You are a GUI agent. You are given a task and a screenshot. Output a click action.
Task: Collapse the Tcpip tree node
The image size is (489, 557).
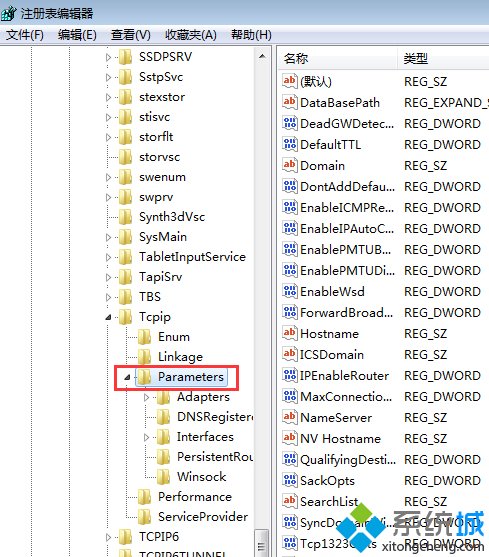(108, 317)
